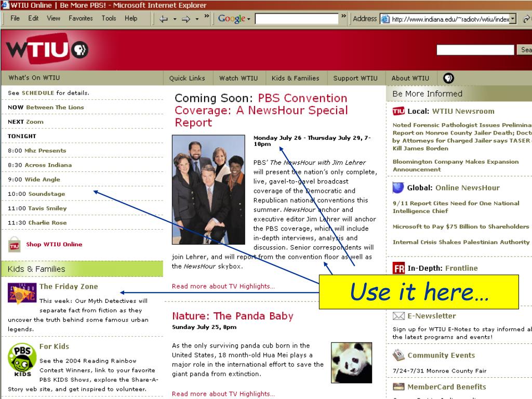
Task: Click the shopping bag icon for WTIU shop
Action: (x=14, y=245)
